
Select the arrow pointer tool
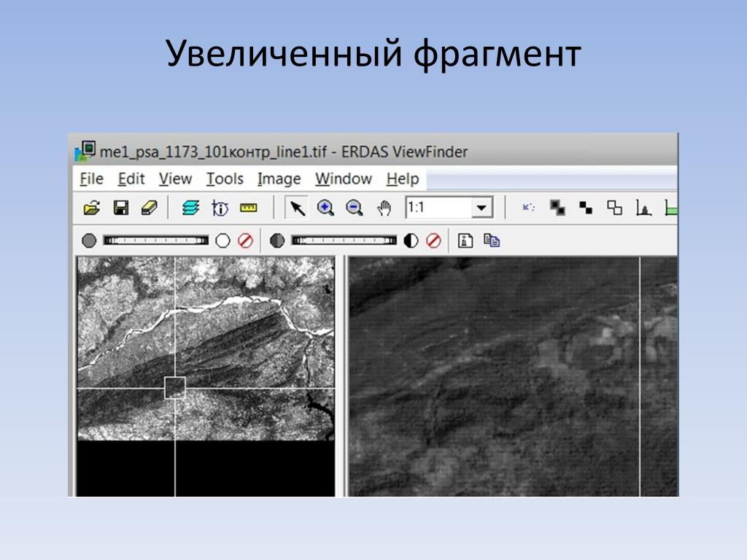(298, 208)
